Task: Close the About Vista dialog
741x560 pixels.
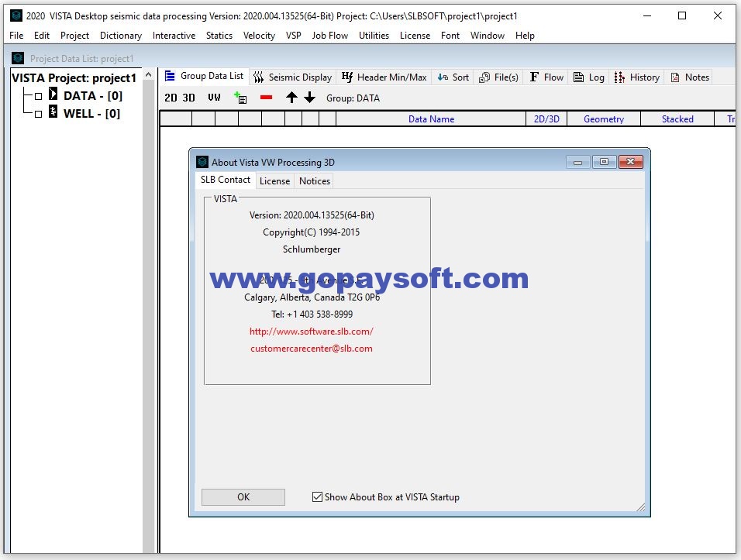Action: pyautogui.click(x=630, y=162)
